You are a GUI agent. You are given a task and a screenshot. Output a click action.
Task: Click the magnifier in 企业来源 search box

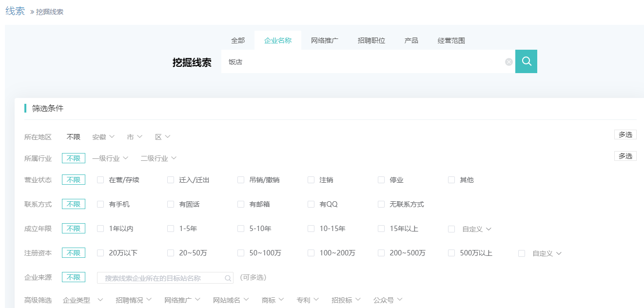(x=228, y=278)
